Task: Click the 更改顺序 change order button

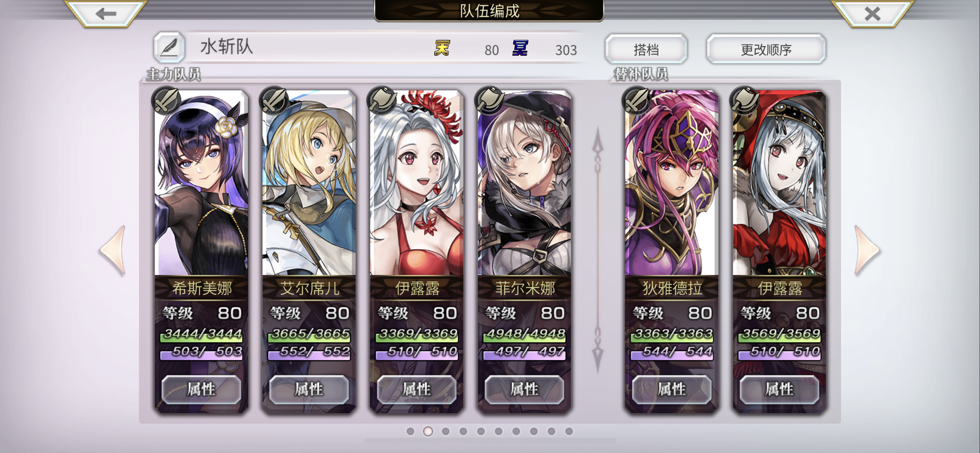Action: 766,49
